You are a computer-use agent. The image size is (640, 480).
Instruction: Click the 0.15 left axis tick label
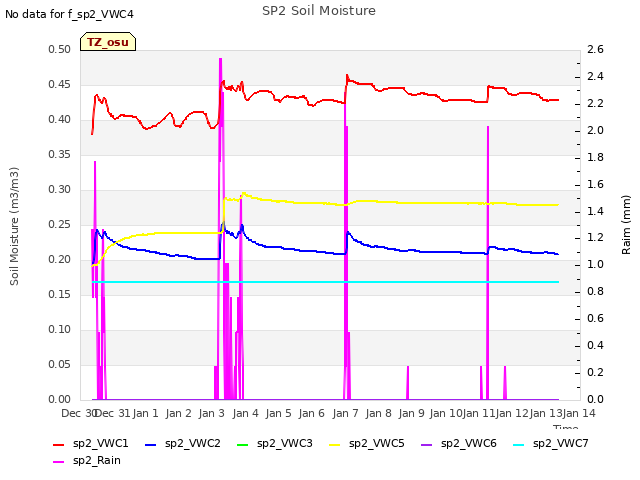click(x=60, y=294)
